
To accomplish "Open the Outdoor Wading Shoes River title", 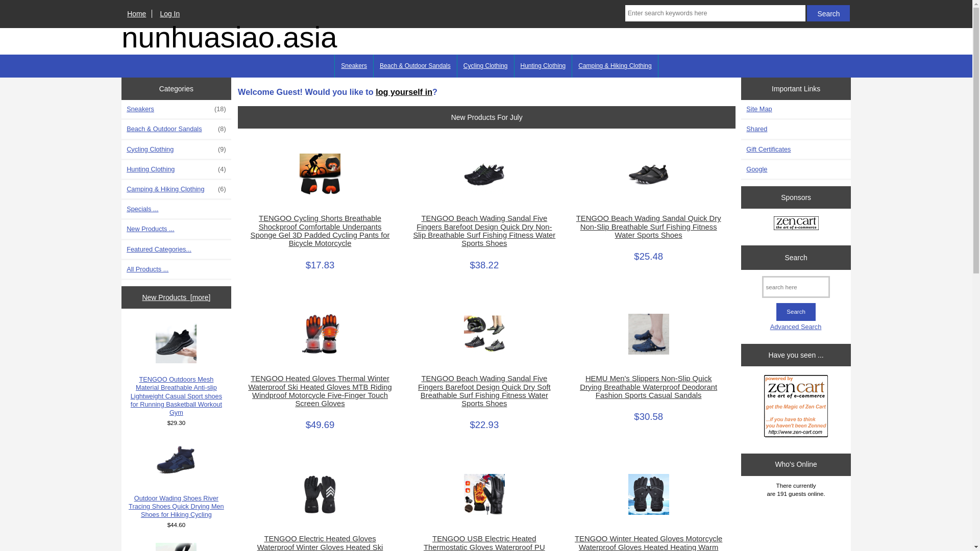I will 176,507.
